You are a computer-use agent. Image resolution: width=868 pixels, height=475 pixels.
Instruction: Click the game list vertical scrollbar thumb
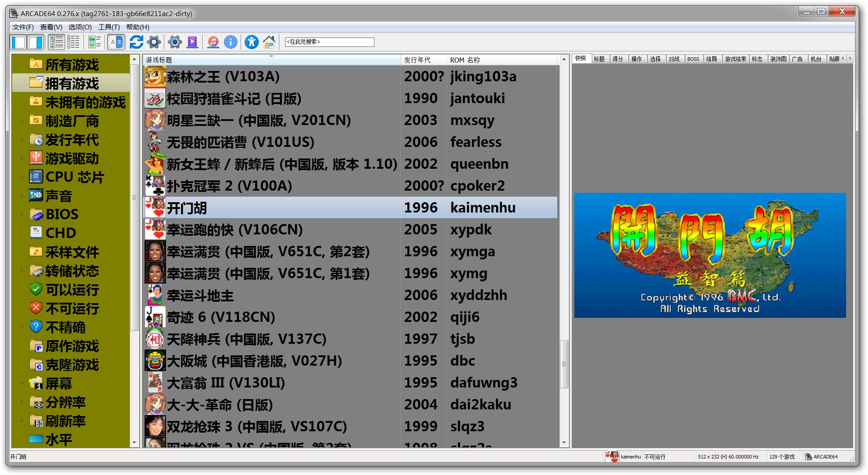click(x=564, y=364)
